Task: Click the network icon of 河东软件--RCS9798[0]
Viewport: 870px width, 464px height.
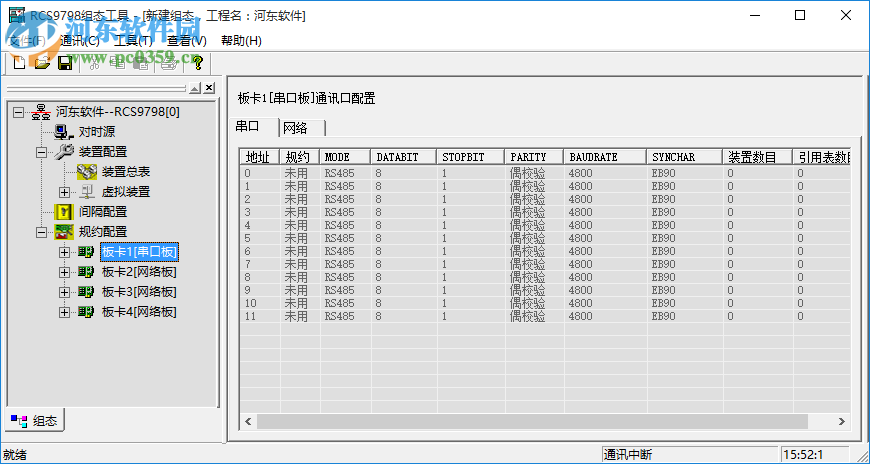Action: (x=41, y=112)
